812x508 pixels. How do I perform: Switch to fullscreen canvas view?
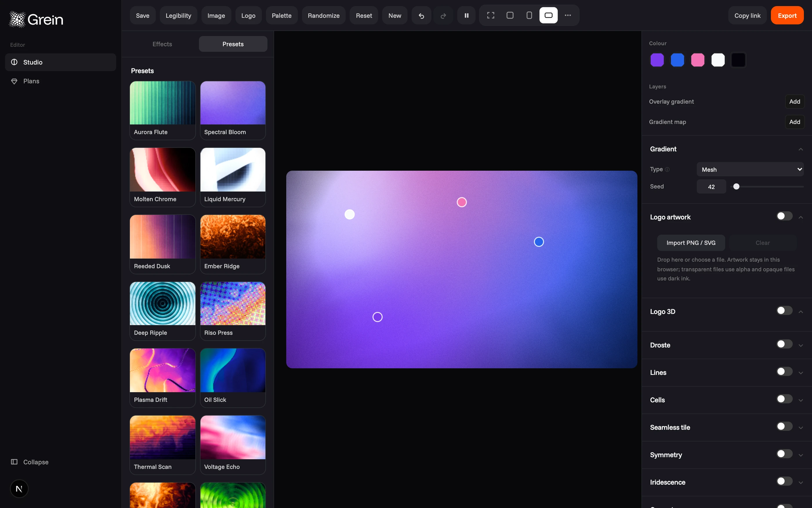(491, 15)
